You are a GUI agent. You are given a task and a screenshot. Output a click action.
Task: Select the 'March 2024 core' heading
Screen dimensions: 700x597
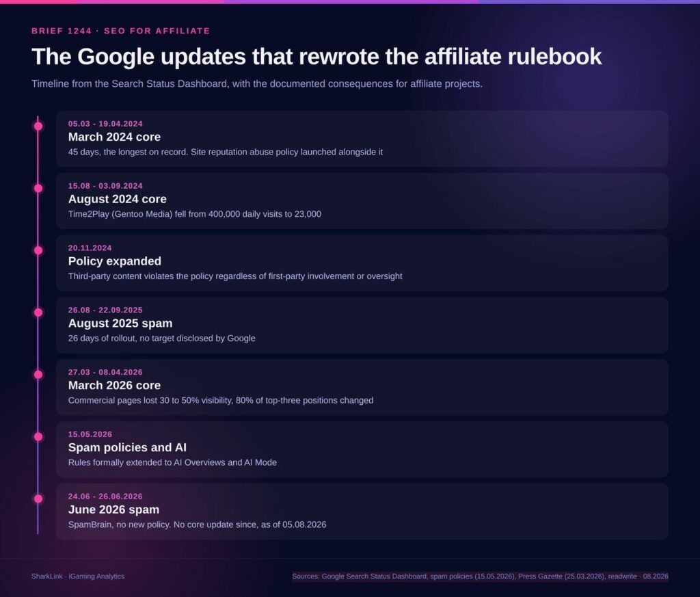tap(114, 137)
